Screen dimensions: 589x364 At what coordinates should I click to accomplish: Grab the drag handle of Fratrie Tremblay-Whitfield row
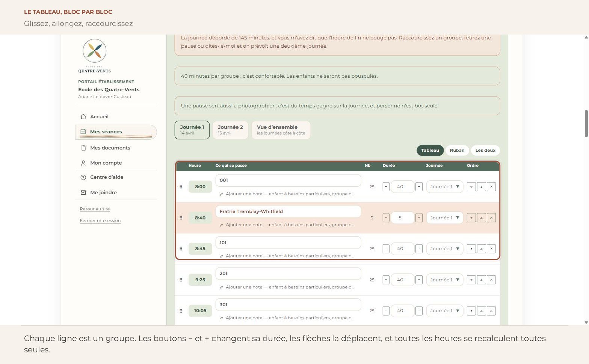(181, 218)
